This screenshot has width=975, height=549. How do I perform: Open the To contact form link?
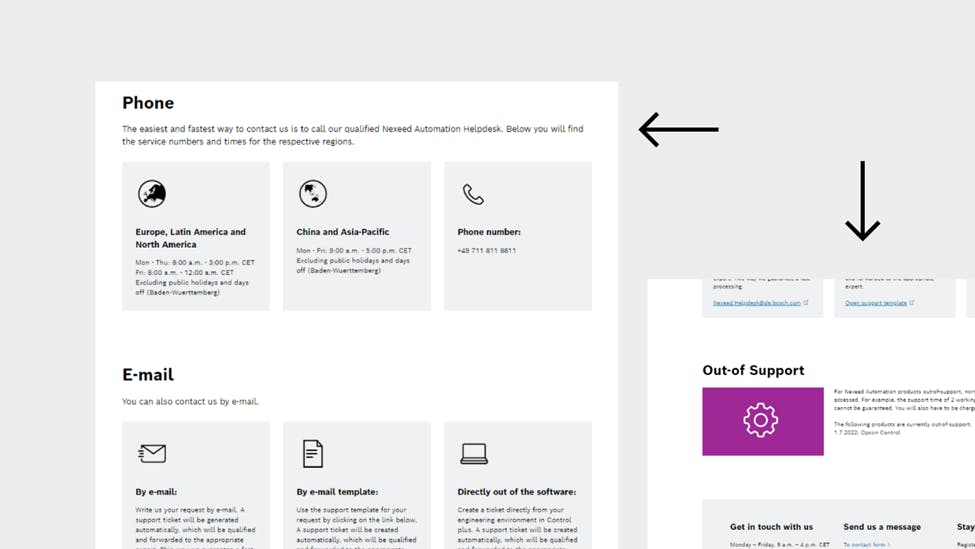tap(864, 545)
